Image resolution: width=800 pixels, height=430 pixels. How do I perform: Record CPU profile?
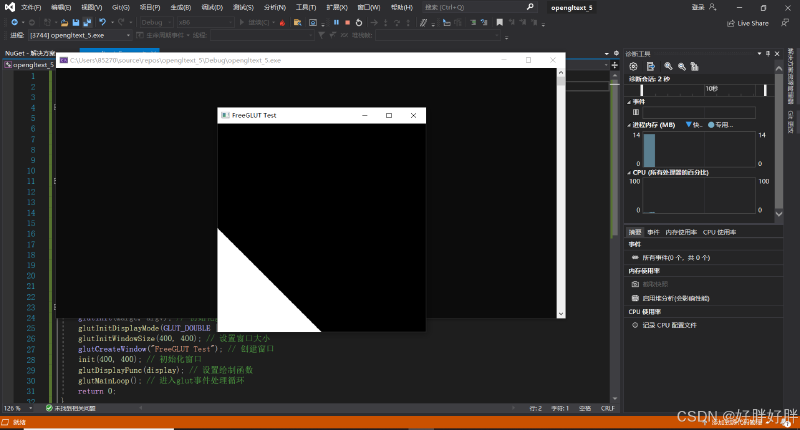[664, 325]
